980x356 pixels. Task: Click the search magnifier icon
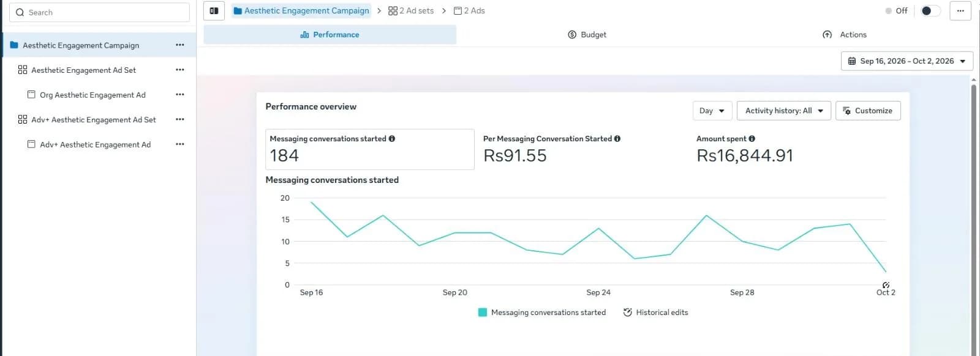coord(20,12)
